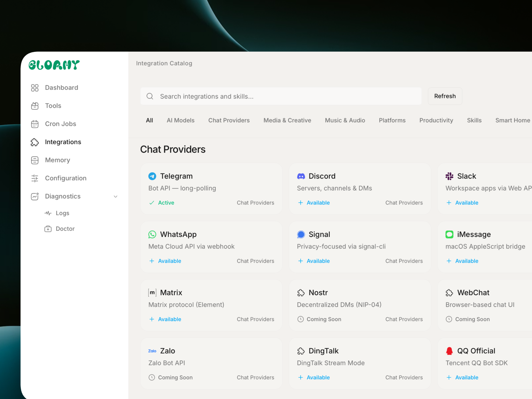Click the Dashboard grid icon
Viewport: 532px width, 399px height.
coord(35,88)
